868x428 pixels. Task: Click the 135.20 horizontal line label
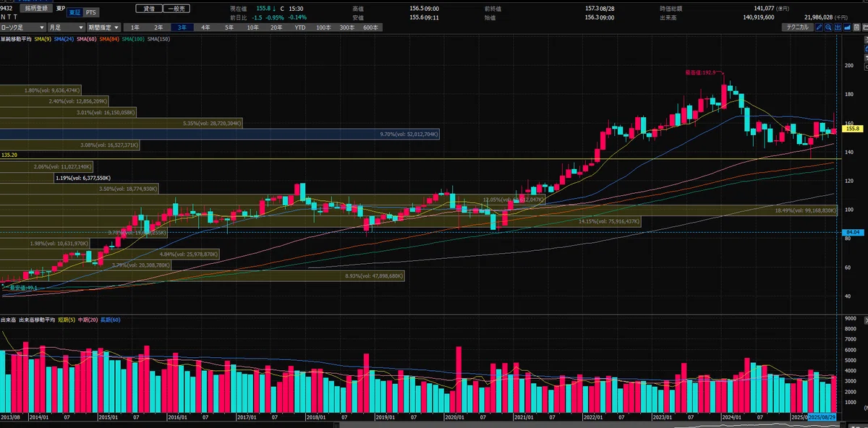[x=9, y=155]
